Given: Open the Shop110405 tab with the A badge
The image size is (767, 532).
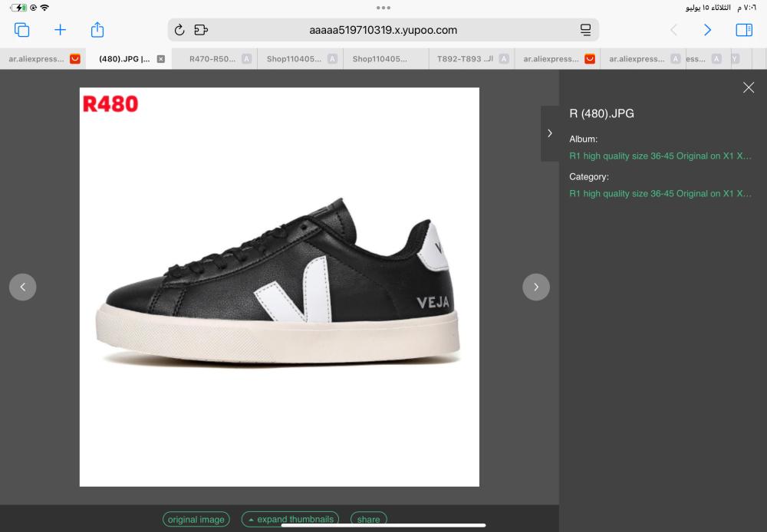Looking at the screenshot, I should click(301, 59).
